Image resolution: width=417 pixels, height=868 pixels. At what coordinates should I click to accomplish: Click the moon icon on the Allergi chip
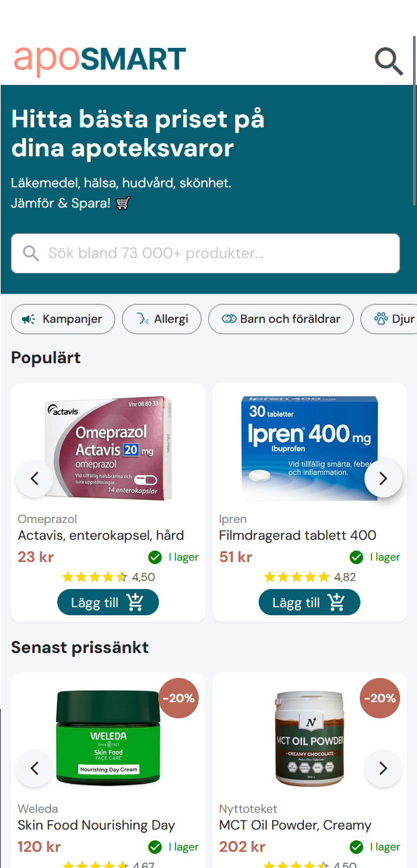[141, 319]
